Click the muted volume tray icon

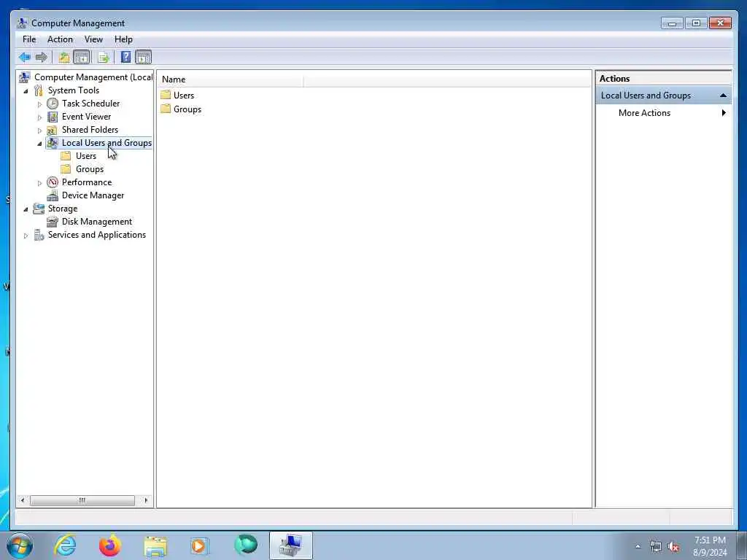pyautogui.click(x=673, y=547)
